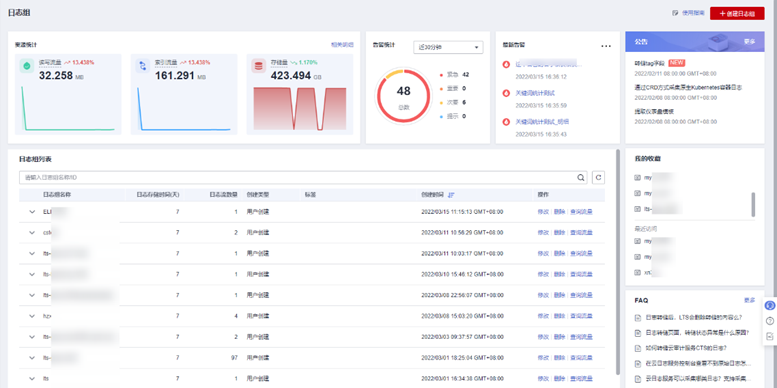Click the red urgent legend dot
Screen dimensions: 777x388
[442, 75]
